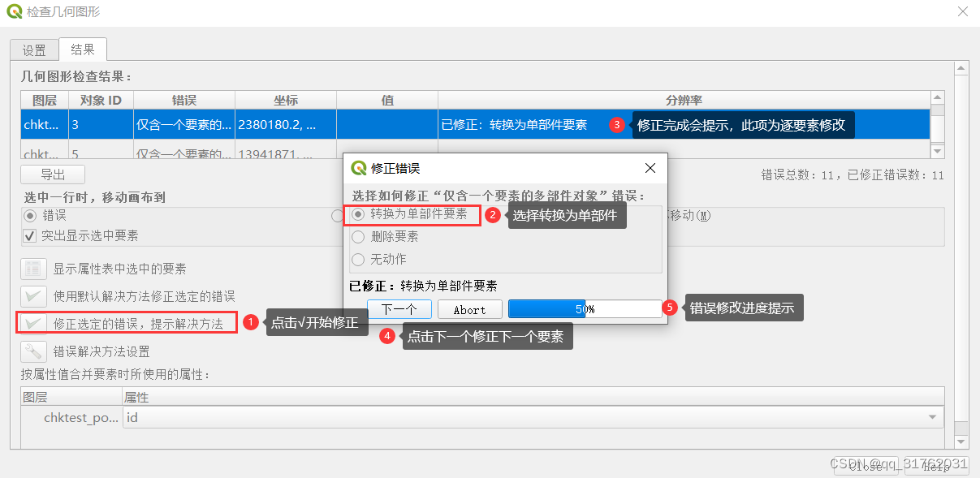Click the coordinate cell 2380180.2
980x478 pixels.
(286, 125)
